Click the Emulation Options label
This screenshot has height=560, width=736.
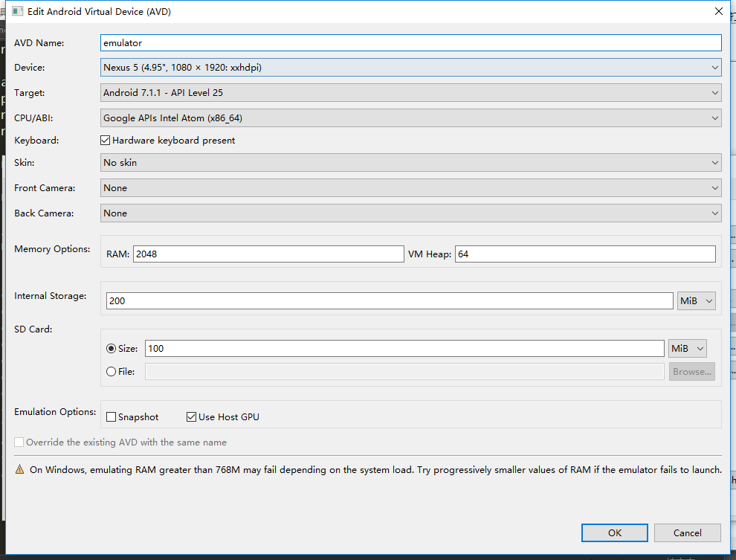click(55, 412)
